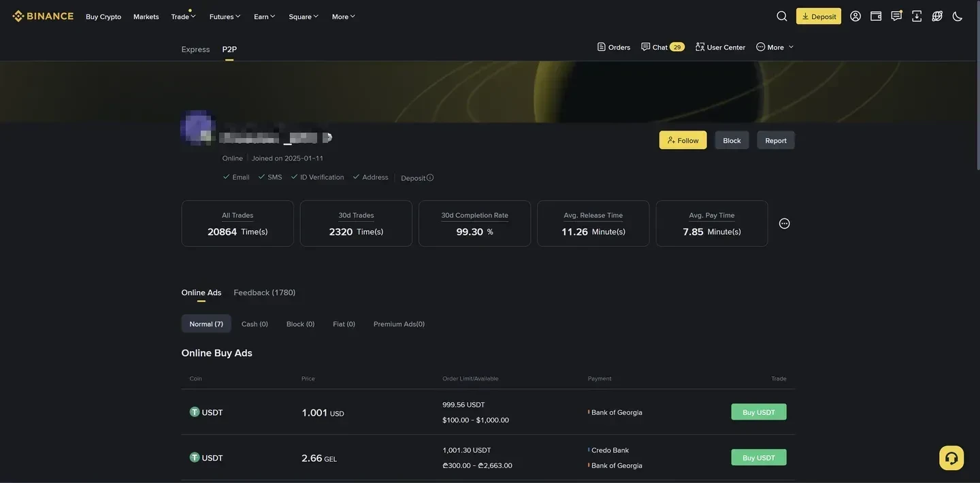The image size is (980, 483).
Task: Click 30d Completion Rate label
Action: 474,215
